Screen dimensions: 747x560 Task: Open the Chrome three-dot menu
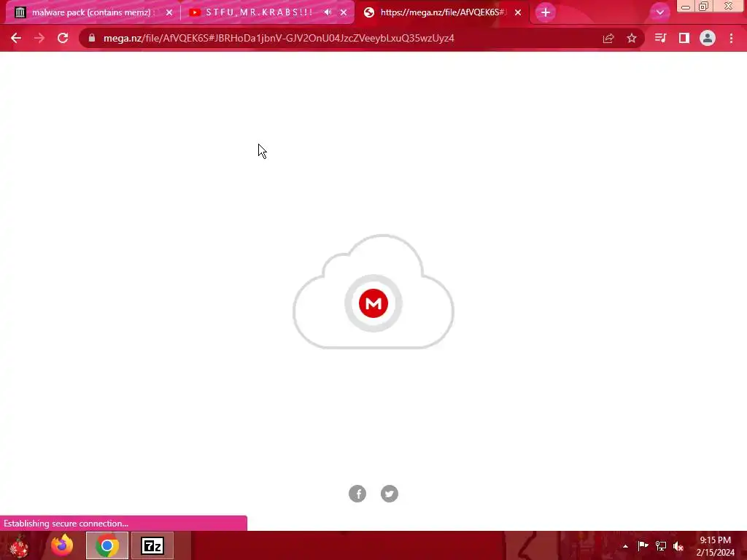click(x=731, y=38)
